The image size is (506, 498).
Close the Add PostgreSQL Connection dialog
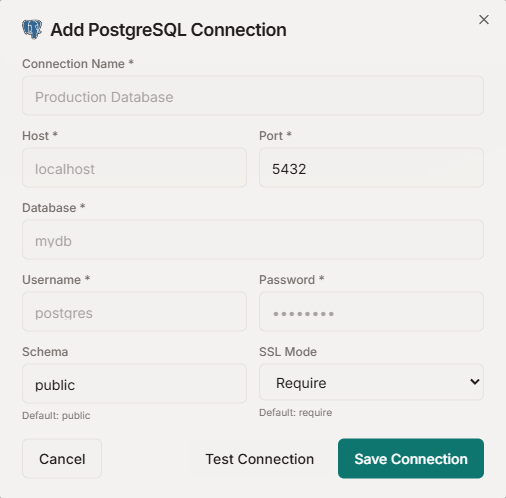click(x=484, y=20)
